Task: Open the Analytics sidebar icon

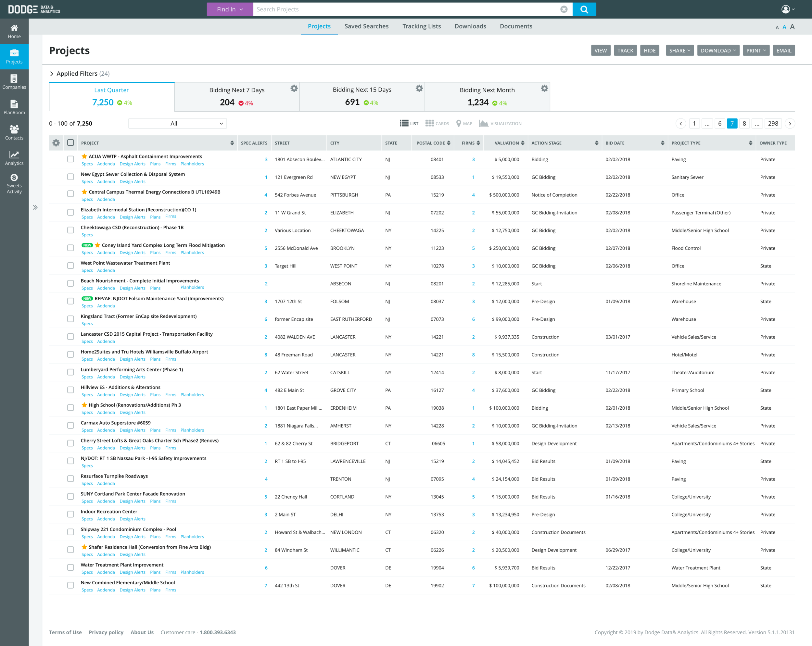Action: pos(14,158)
